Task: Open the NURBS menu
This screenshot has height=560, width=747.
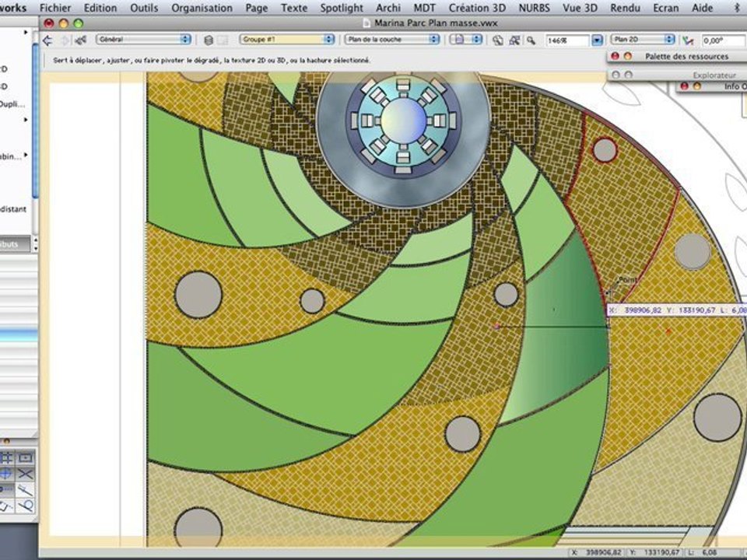Action: tap(534, 8)
